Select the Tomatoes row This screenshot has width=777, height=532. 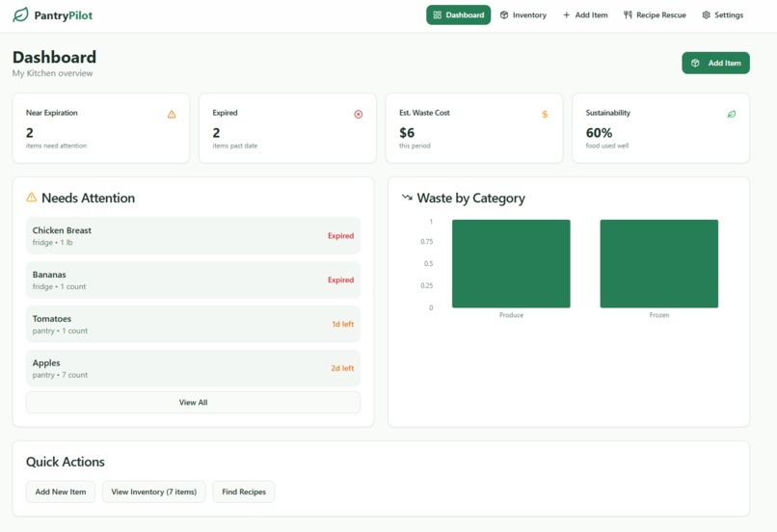(x=193, y=324)
